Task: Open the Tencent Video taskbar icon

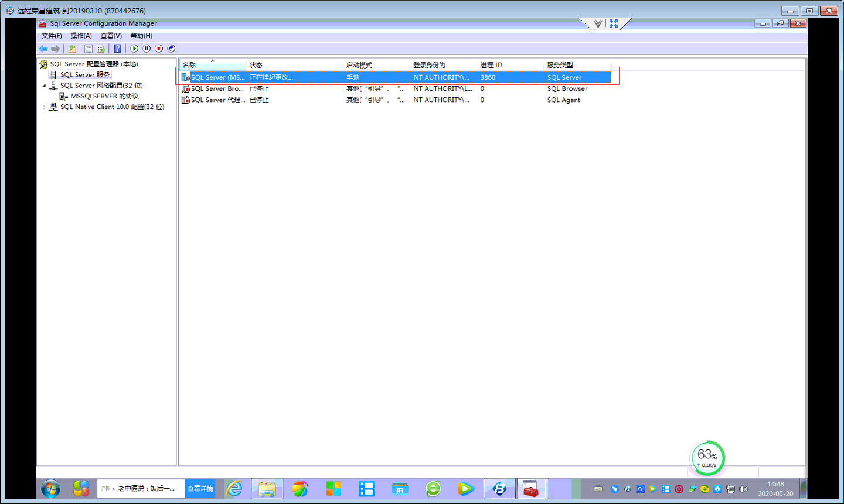Action: pyautogui.click(x=466, y=488)
